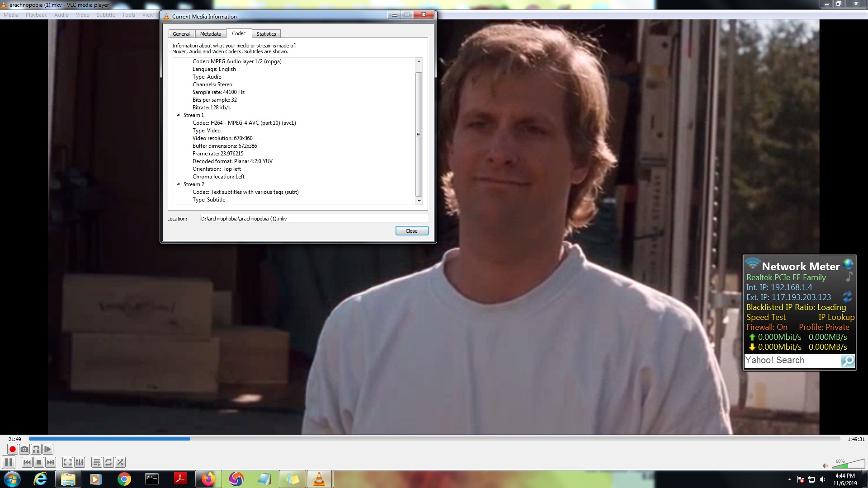Open the Audio menu
Viewport: 868px width, 488px height.
(x=61, y=15)
